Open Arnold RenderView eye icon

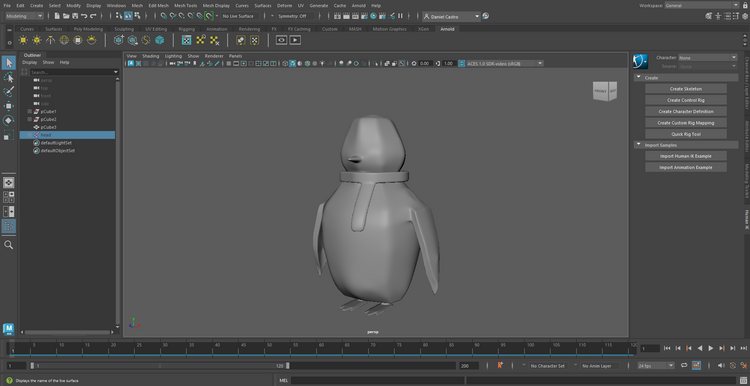(x=281, y=40)
